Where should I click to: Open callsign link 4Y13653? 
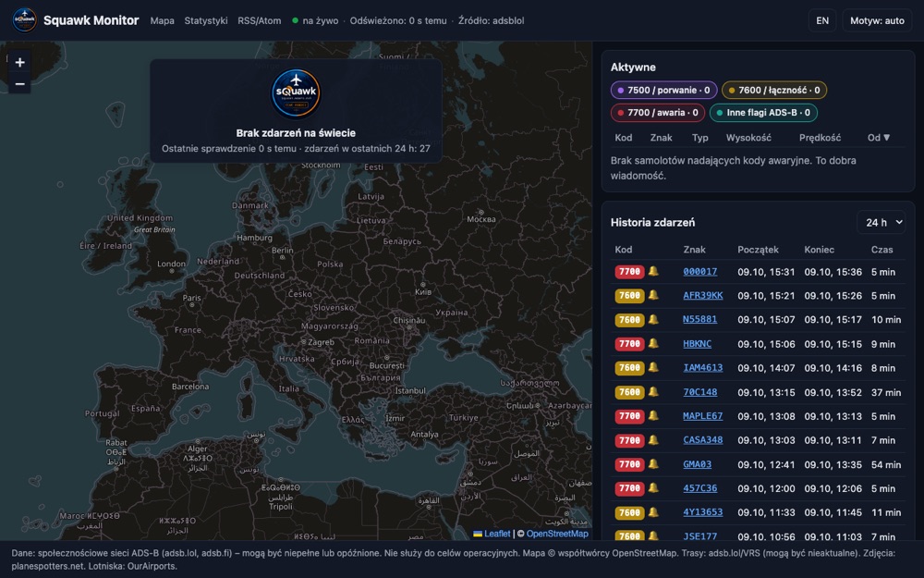point(702,512)
